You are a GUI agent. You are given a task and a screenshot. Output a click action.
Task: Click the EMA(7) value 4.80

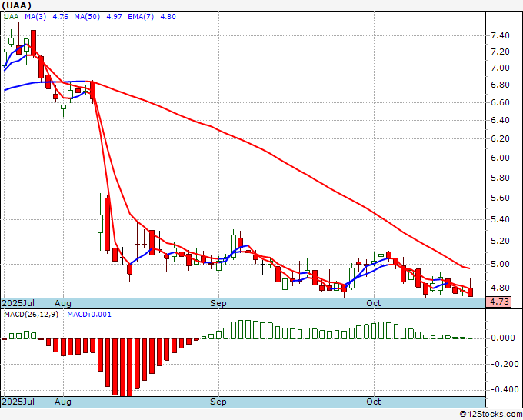coord(168,17)
